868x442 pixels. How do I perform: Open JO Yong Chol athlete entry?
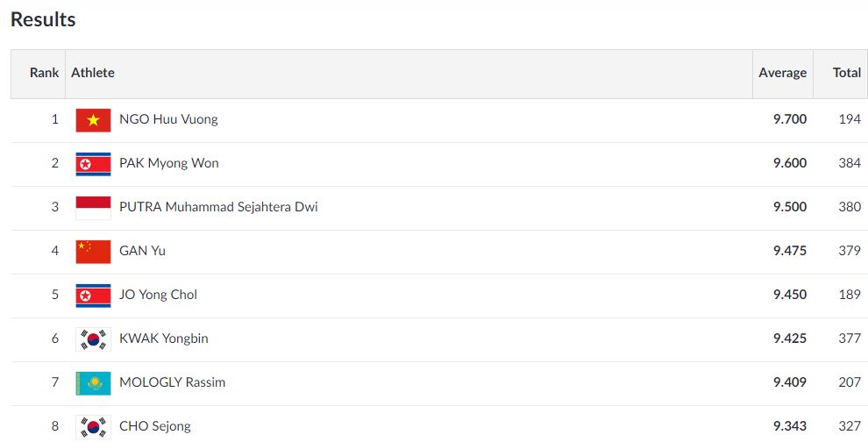159,294
